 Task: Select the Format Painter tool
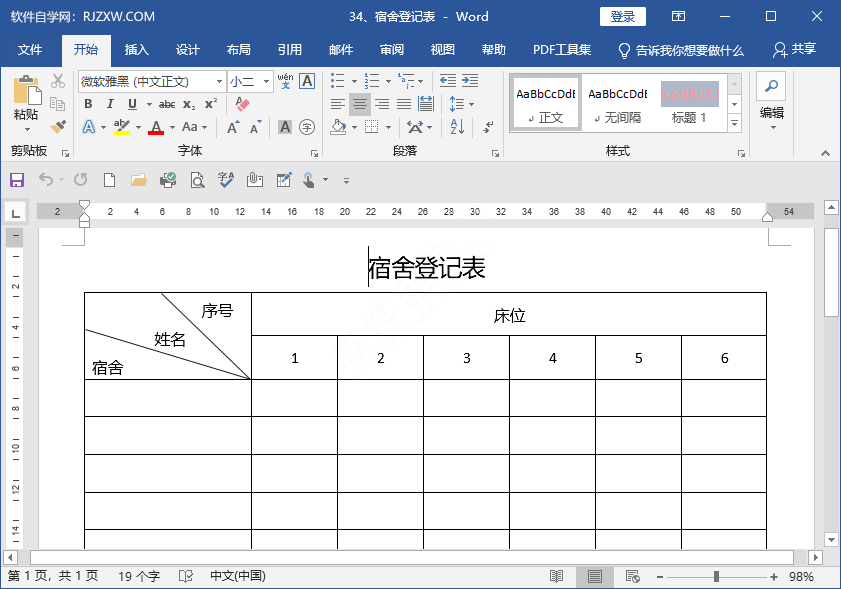(x=57, y=126)
